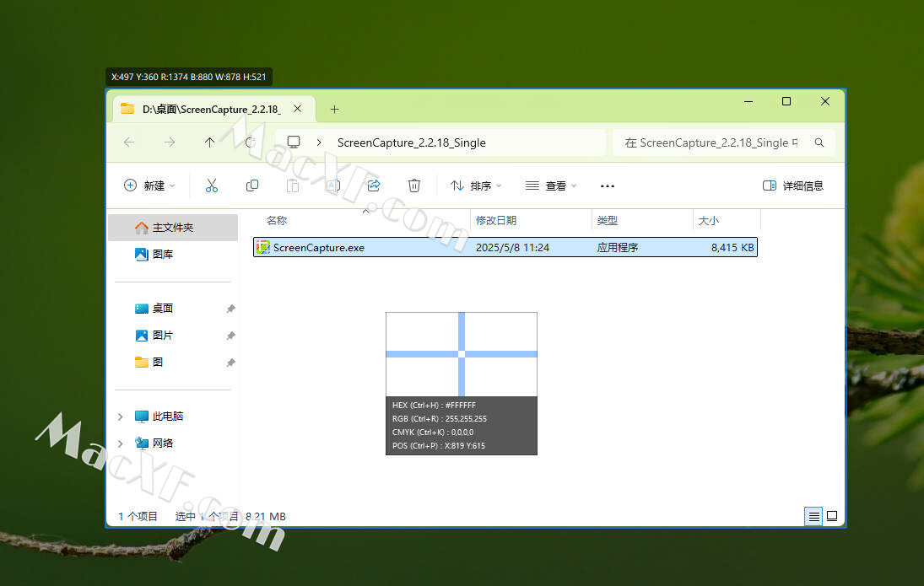The height and width of the screenshot is (586, 924).
Task: Go up one folder level
Action: tap(209, 142)
